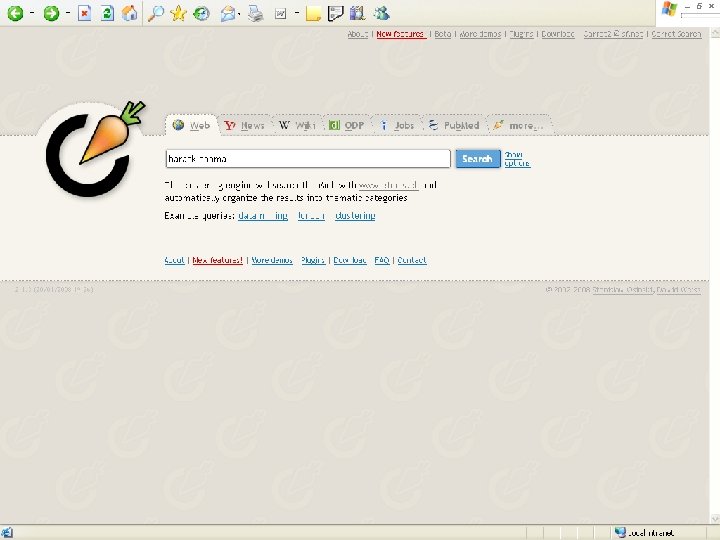This screenshot has height=540, width=720.
Task: Click the Windows flag logo
Action: tap(669, 9)
